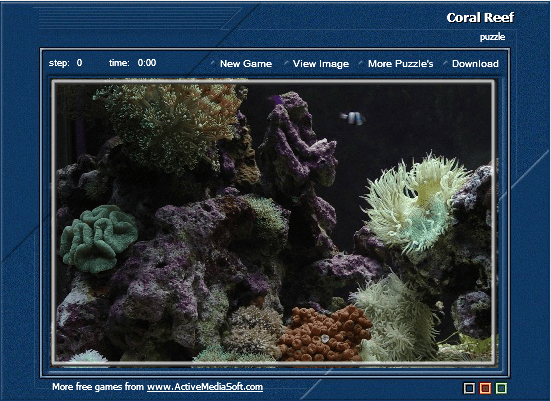Select the red square theme swatch
This screenshot has height=401, width=551.
point(485,388)
